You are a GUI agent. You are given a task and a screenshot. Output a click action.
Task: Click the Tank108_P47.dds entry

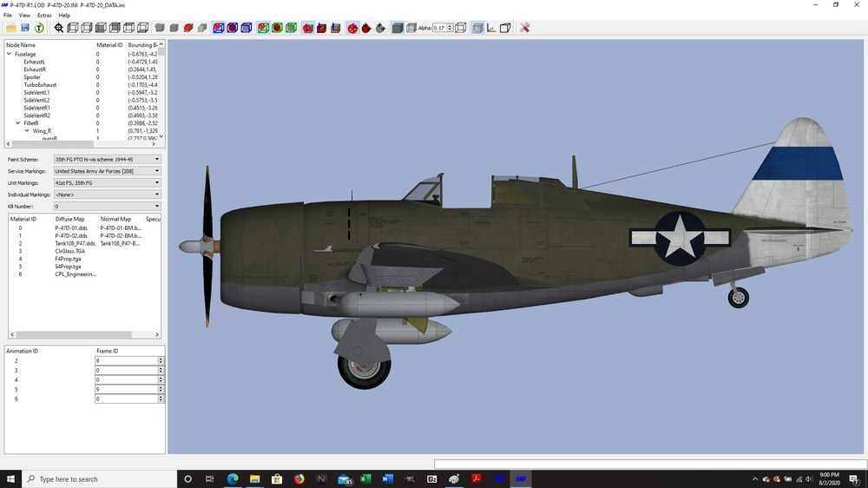click(75, 243)
